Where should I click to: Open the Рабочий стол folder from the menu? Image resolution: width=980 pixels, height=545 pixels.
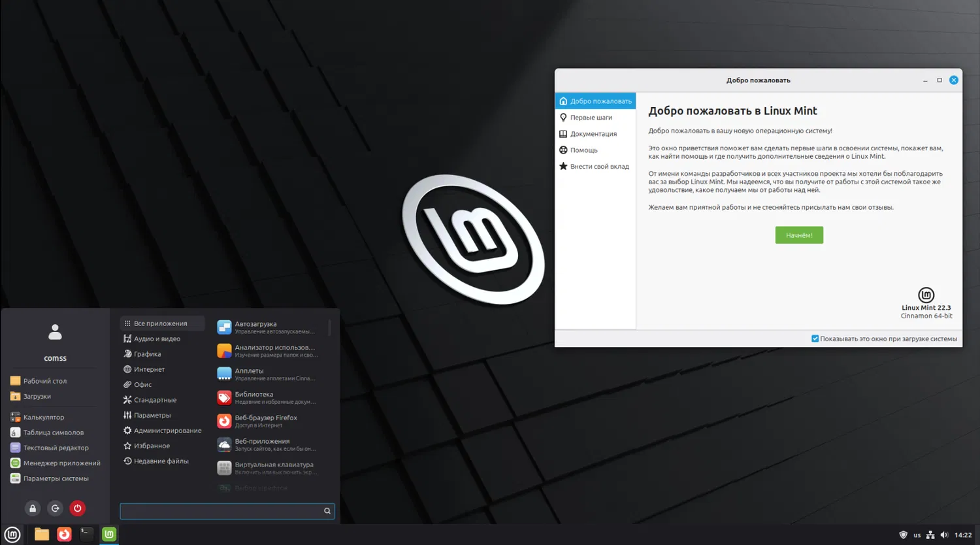pyautogui.click(x=39, y=381)
